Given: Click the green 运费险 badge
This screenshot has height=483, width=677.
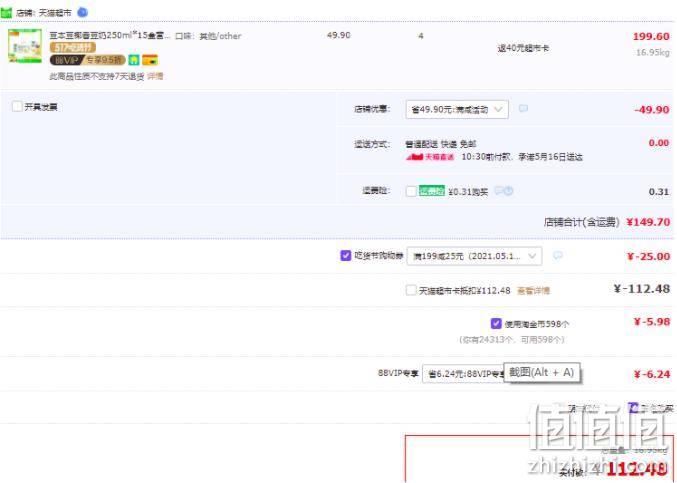Looking at the screenshot, I should tap(431, 191).
